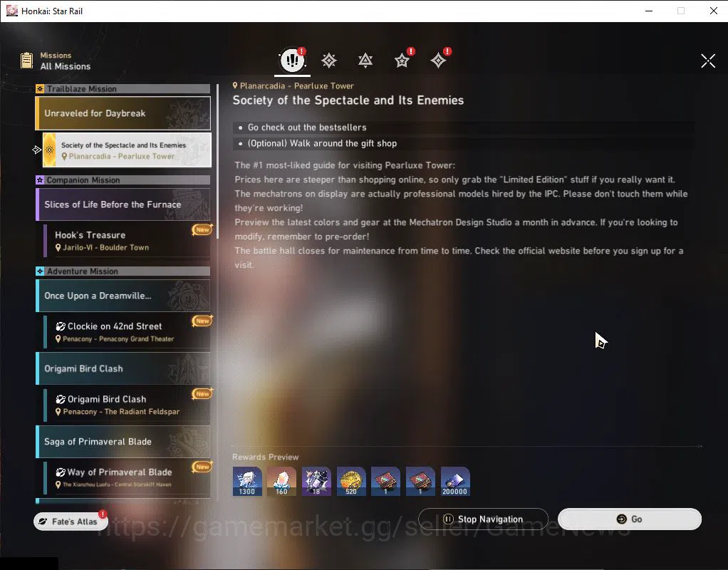Select the Origami Bird Clash Radiant Feldspar sub-mission

(127, 405)
